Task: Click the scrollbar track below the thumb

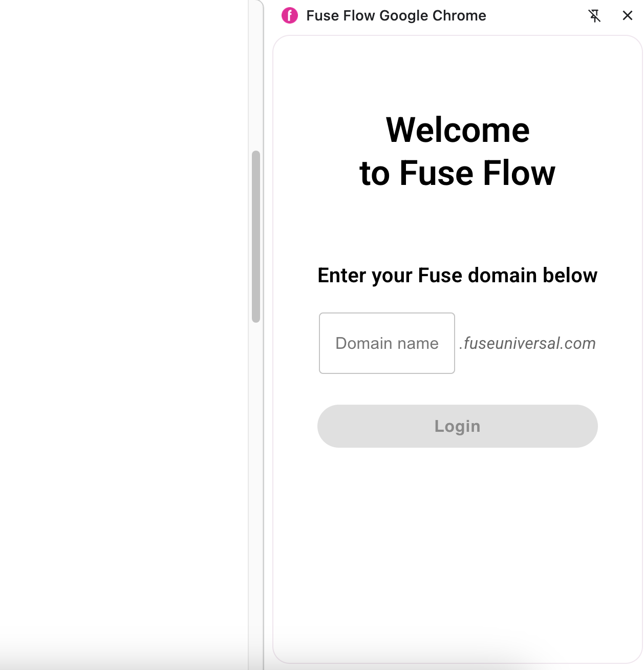Action: [x=256, y=461]
